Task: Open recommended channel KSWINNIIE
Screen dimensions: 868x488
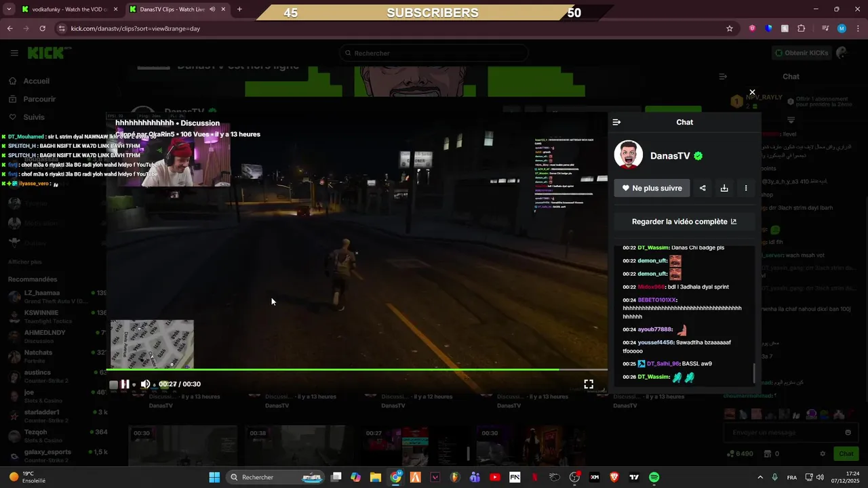Action: [x=57, y=317]
